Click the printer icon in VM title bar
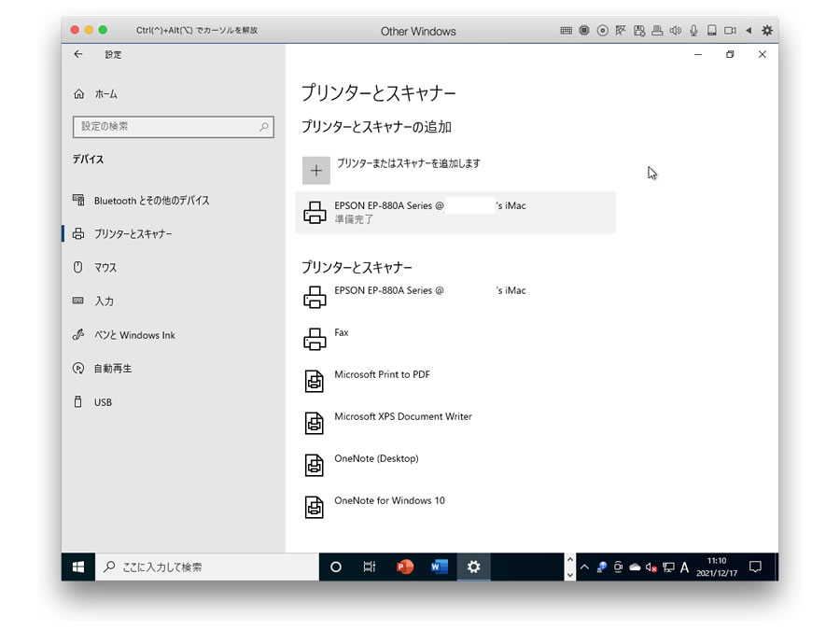This screenshot has width=840, height=630. pyautogui.click(x=657, y=31)
